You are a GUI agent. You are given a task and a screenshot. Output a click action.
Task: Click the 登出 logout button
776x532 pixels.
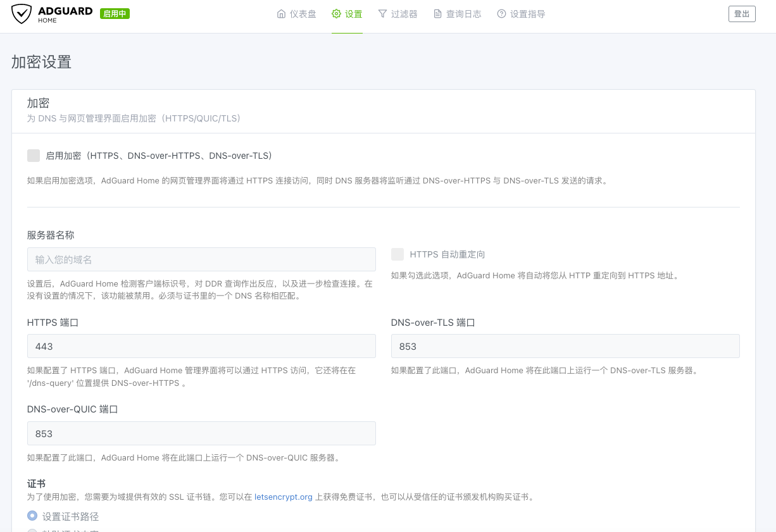(741, 13)
